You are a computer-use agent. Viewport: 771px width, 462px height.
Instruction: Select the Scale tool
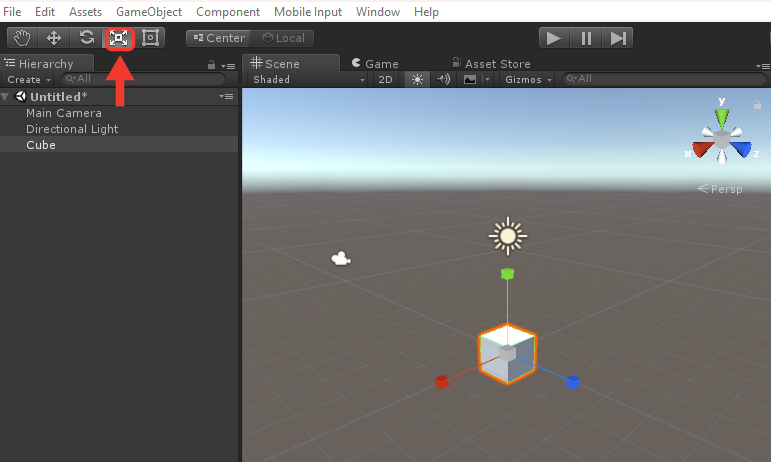119,38
